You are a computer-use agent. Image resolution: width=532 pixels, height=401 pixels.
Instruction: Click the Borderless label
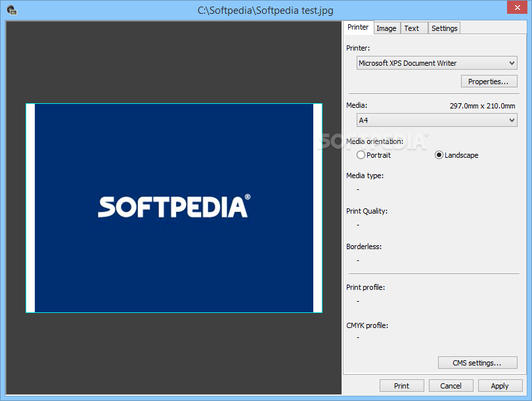pyautogui.click(x=364, y=247)
